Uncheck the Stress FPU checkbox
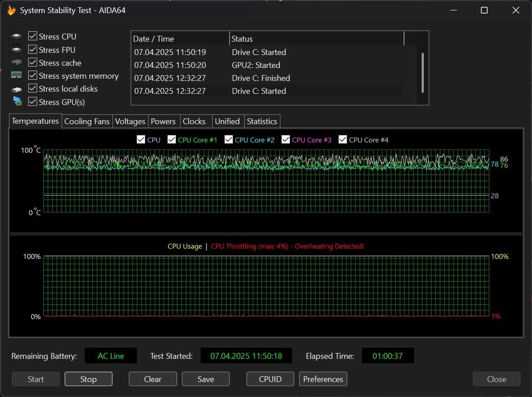 click(x=33, y=49)
